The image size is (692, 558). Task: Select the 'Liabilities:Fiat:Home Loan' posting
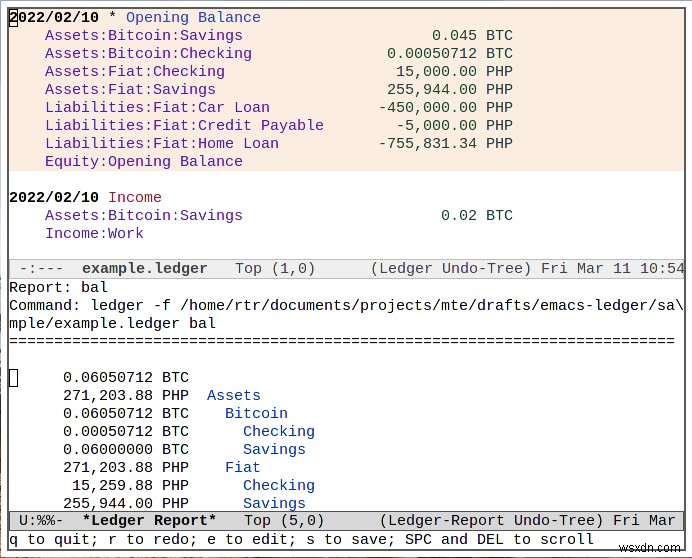[162, 143]
